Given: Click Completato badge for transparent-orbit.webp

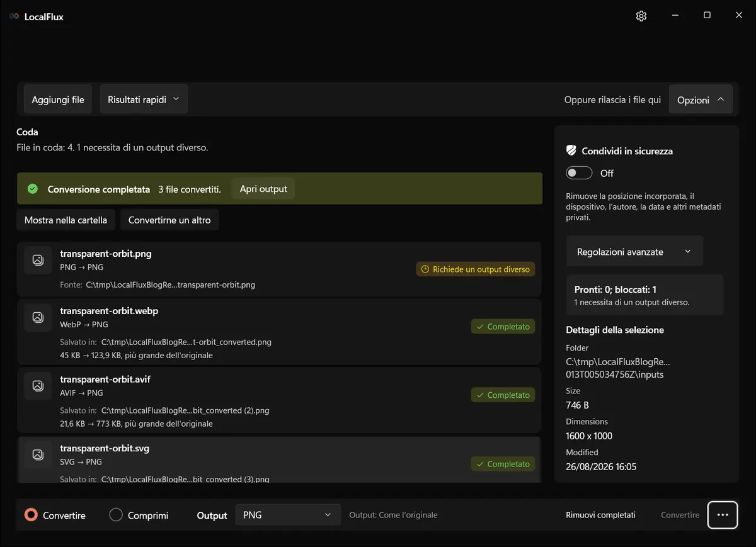Looking at the screenshot, I should pos(503,327).
